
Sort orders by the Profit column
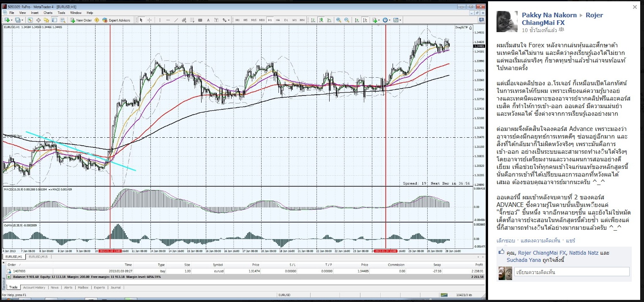pyautogui.click(x=479, y=265)
